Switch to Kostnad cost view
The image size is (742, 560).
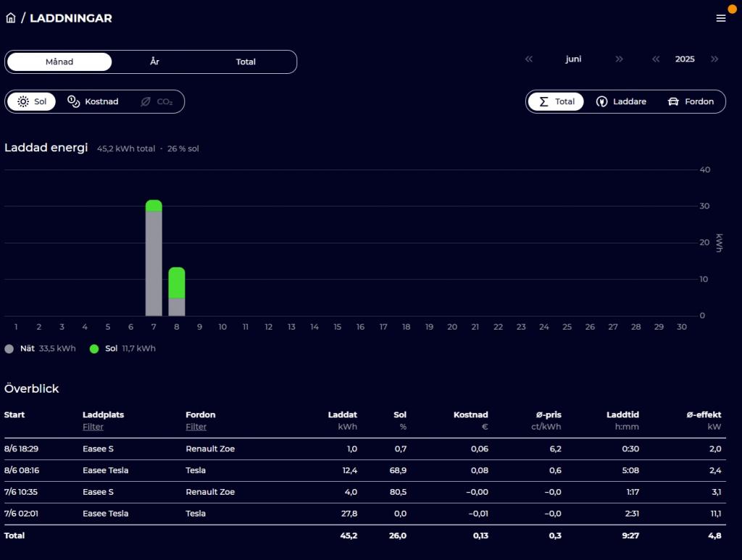(x=93, y=101)
